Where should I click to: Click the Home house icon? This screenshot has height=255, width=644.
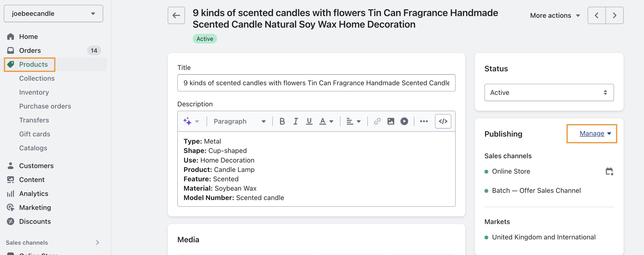pos(11,36)
